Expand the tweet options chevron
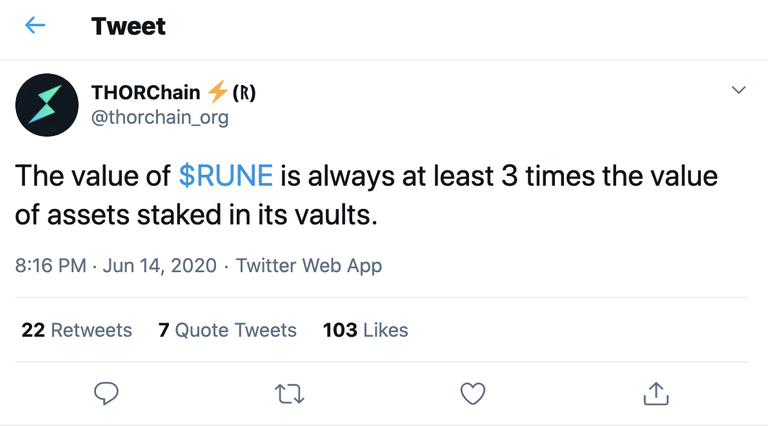The image size is (768, 426). coord(739,90)
